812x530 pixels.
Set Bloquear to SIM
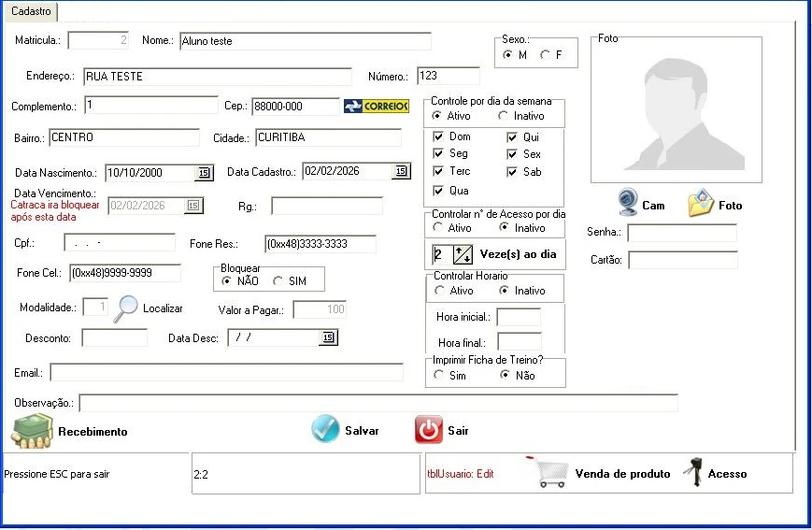point(278,281)
